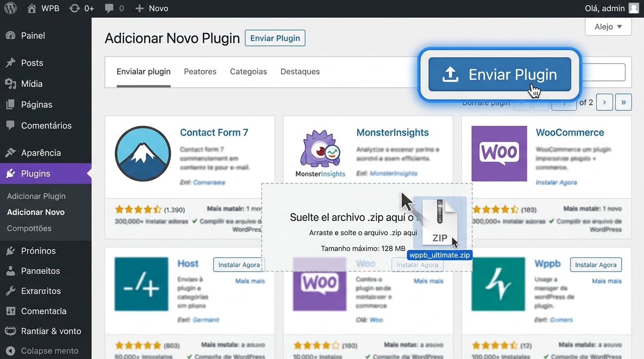Open Contact Form 7 title link
Screen dimensions: 644x359
[214, 133]
